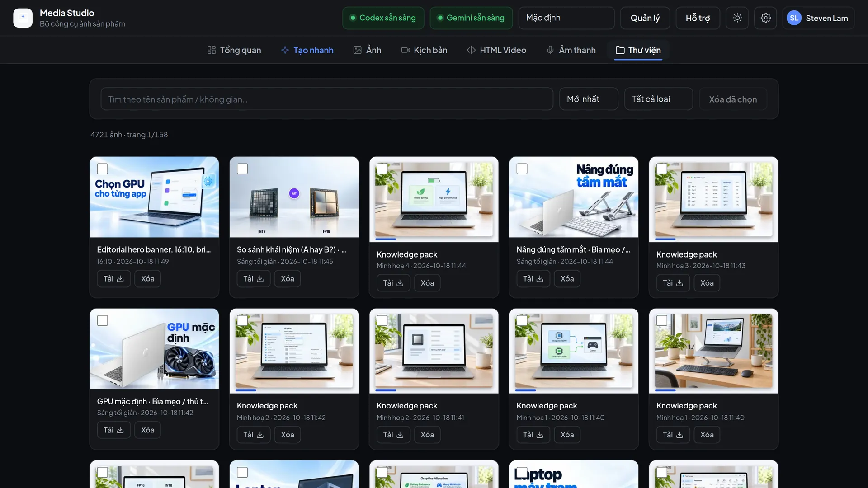Screen dimensions: 868x488
Task: Tick the Nâng đúng tầm mắt card checkbox
Action: point(522,169)
